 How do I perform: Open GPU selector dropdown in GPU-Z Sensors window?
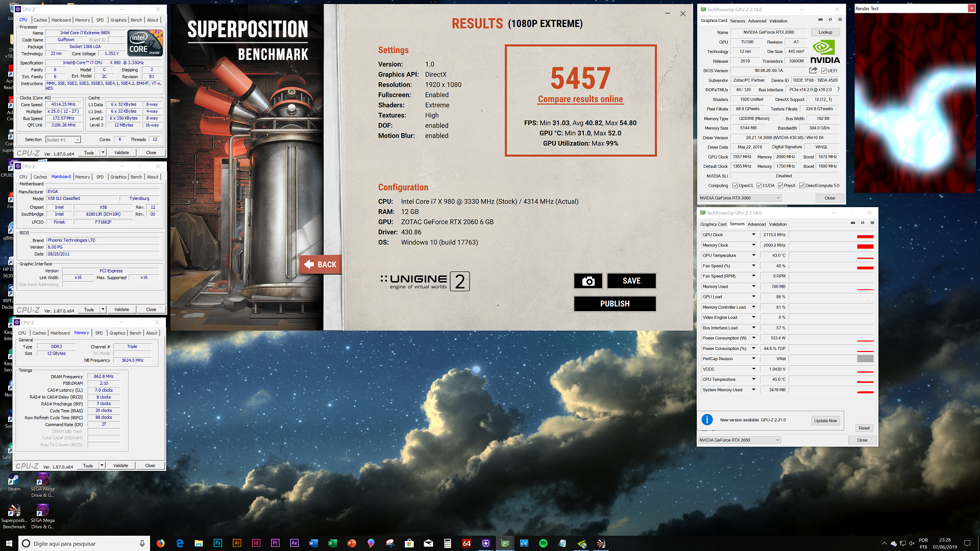coord(740,440)
